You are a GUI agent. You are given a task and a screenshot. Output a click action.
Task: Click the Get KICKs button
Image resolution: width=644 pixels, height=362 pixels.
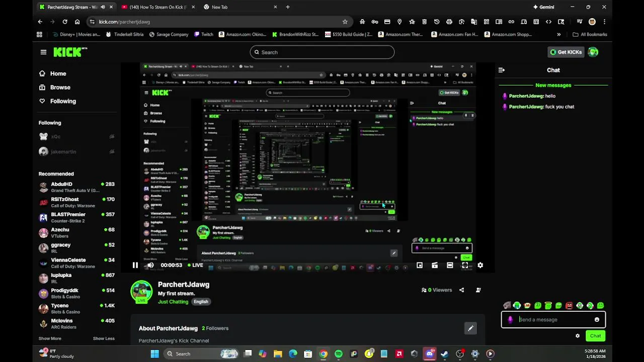click(566, 52)
